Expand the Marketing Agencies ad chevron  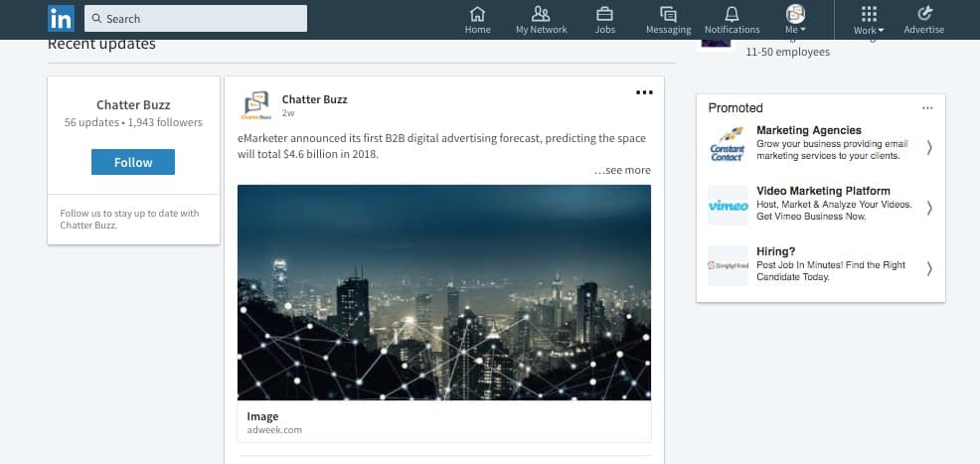[x=929, y=147]
